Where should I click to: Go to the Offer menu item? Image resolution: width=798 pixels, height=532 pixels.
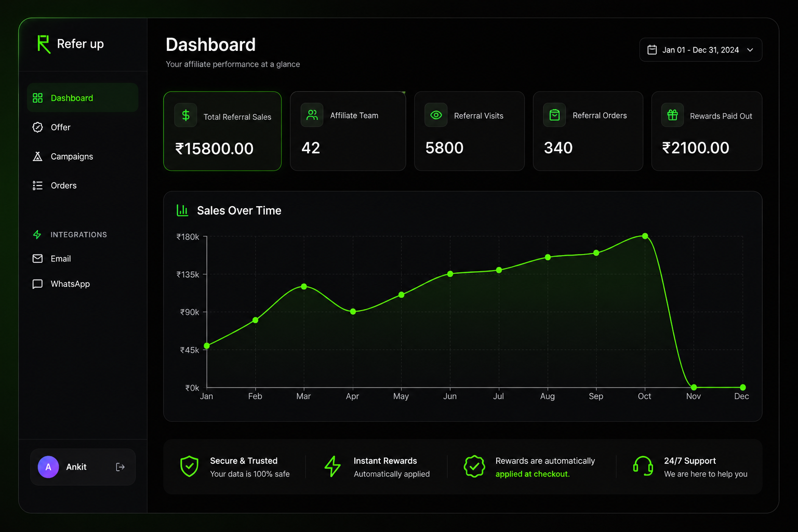tap(83, 127)
